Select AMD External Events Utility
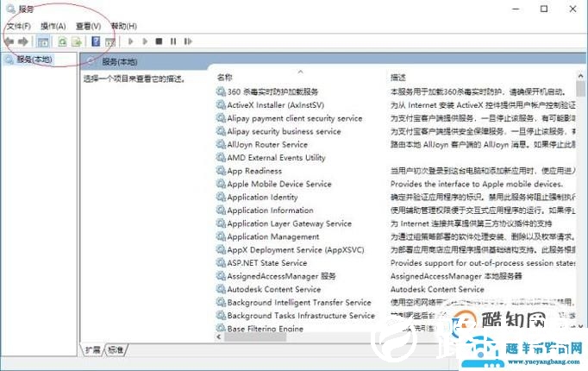The image size is (588, 371). click(276, 158)
